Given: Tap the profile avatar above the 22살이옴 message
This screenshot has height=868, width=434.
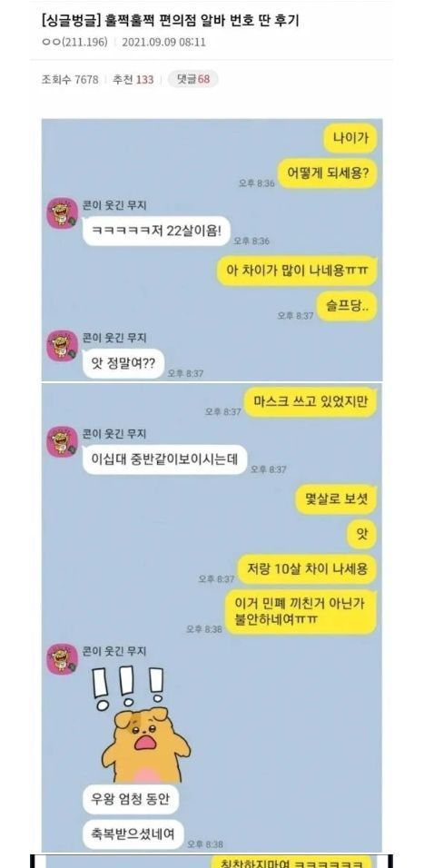Looking at the screenshot, I should point(62,213).
